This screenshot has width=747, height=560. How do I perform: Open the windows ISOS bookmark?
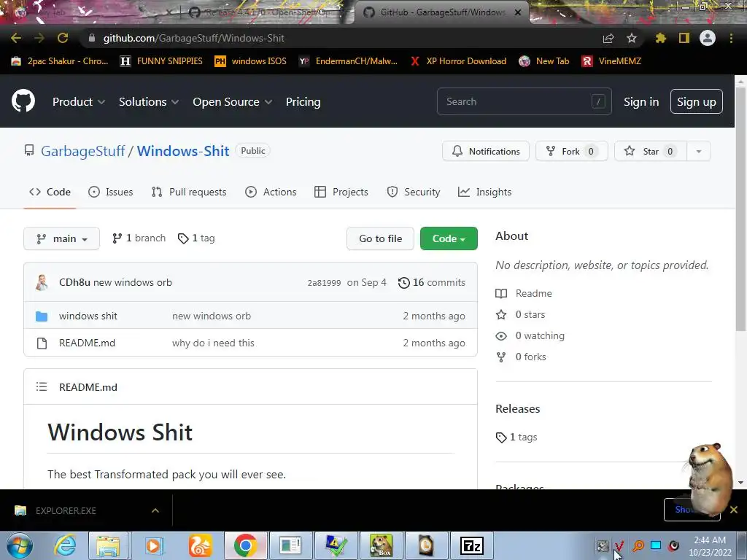pyautogui.click(x=251, y=61)
